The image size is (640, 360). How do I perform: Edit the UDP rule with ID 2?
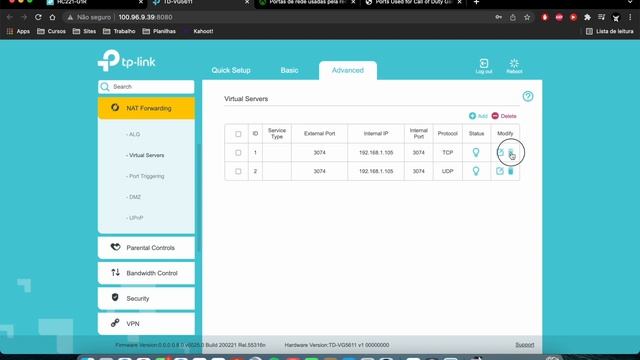[500, 171]
